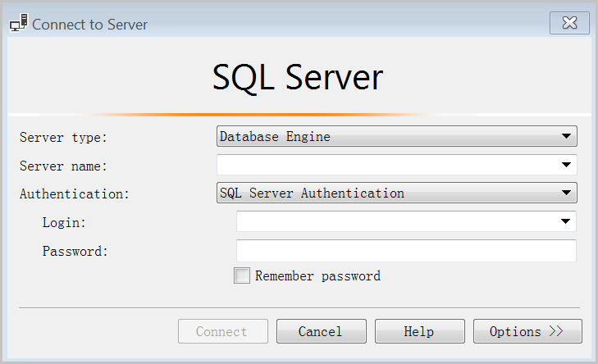This screenshot has height=364, width=598.
Task: Click the Authentication label
Action: point(75,194)
